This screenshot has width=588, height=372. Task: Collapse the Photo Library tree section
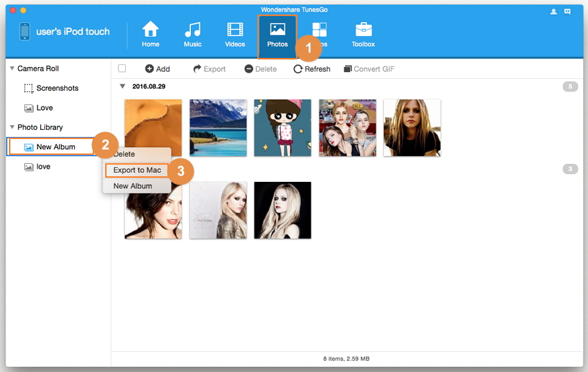click(x=12, y=127)
